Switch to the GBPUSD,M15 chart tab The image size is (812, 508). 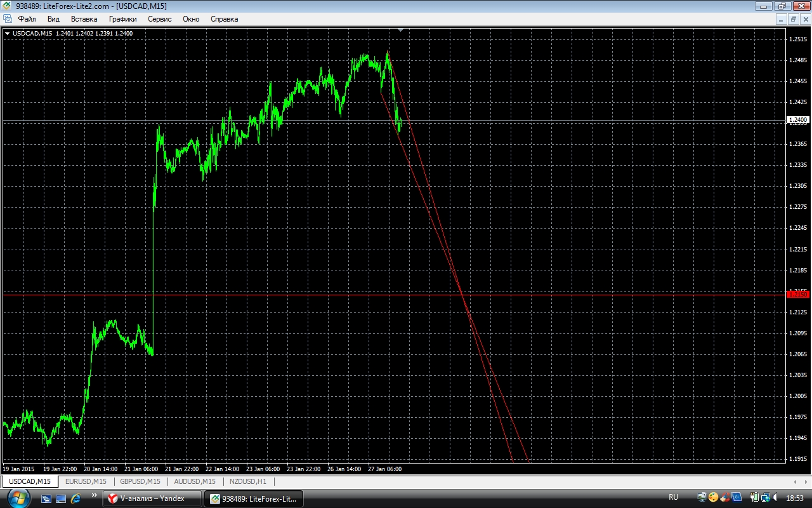pyautogui.click(x=141, y=481)
